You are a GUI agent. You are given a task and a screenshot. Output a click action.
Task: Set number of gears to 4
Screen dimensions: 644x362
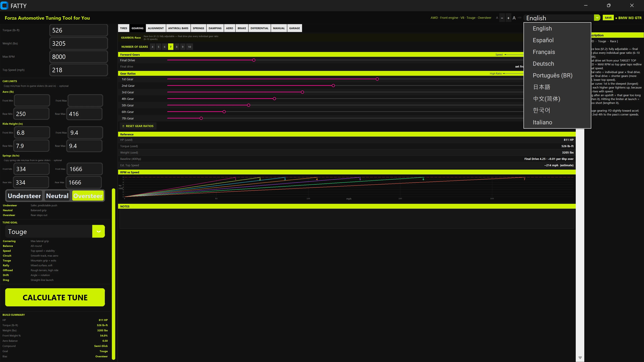coord(152,47)
